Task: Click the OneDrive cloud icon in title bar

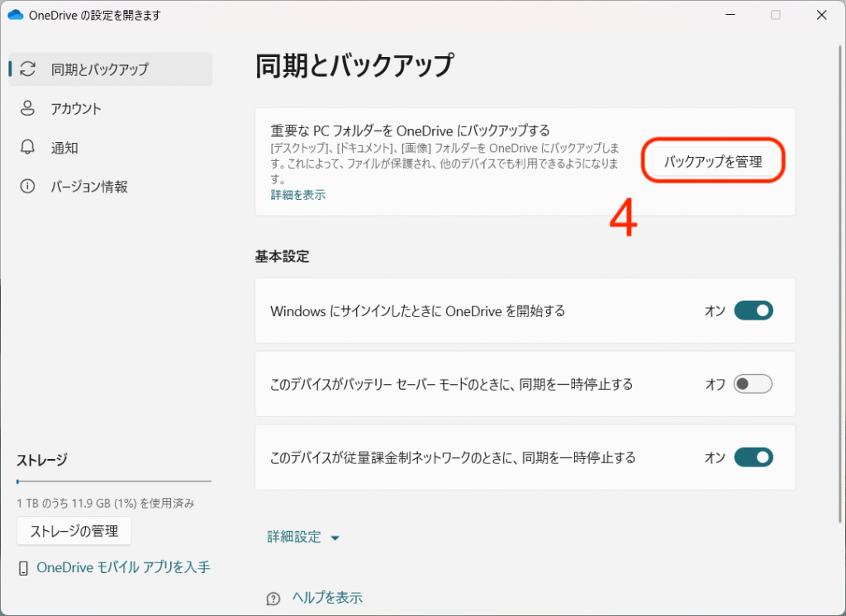Action: point(15,15)
